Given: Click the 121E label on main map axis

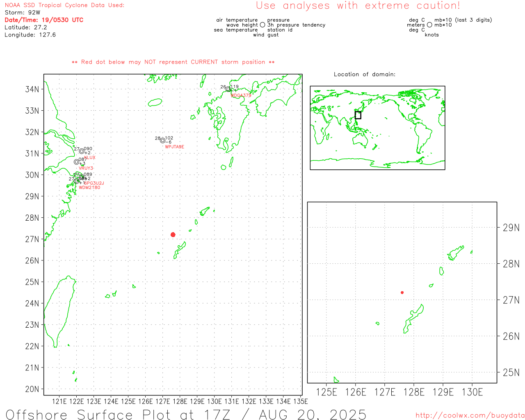Looking at the screenshot, I should tap(59, 402).
